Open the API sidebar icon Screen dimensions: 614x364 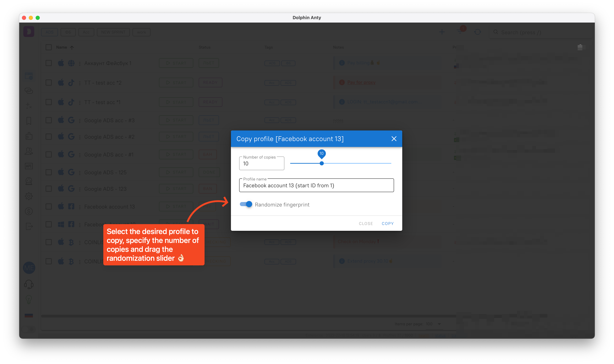[x=29, y=166]
